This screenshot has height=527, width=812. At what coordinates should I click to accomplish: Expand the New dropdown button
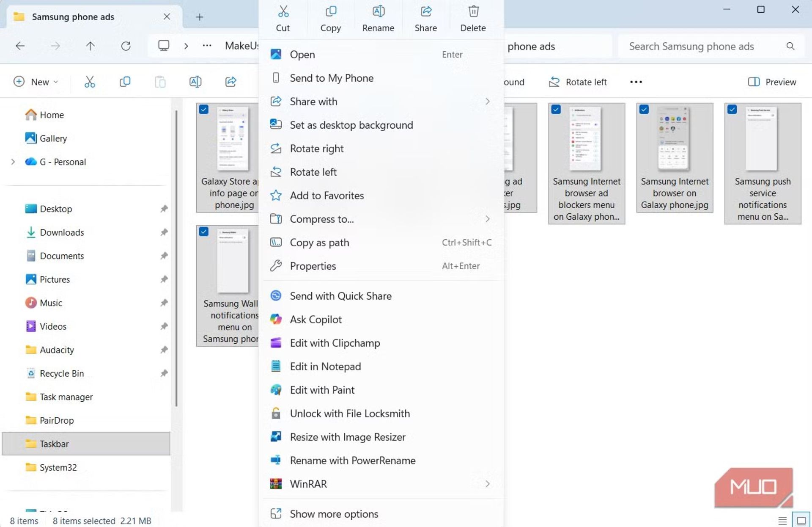pyautogui.click(x=36, y=82)
